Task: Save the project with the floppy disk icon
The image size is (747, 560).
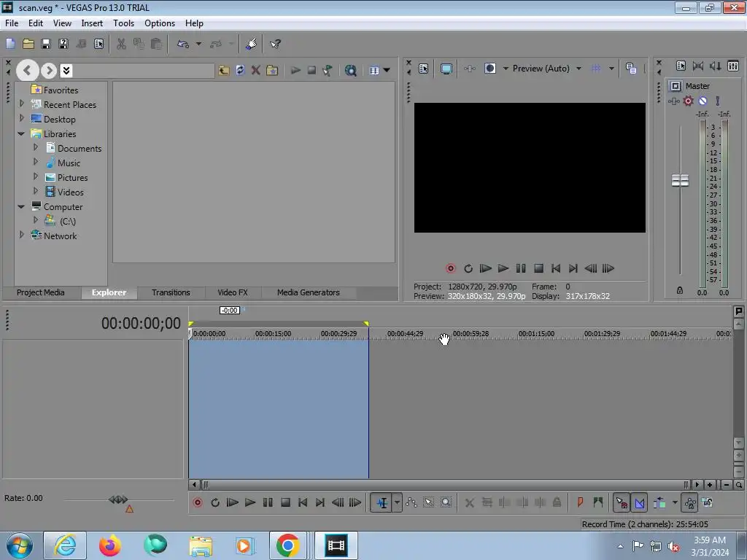Action: pyautogui.click(x=46, y=44)
